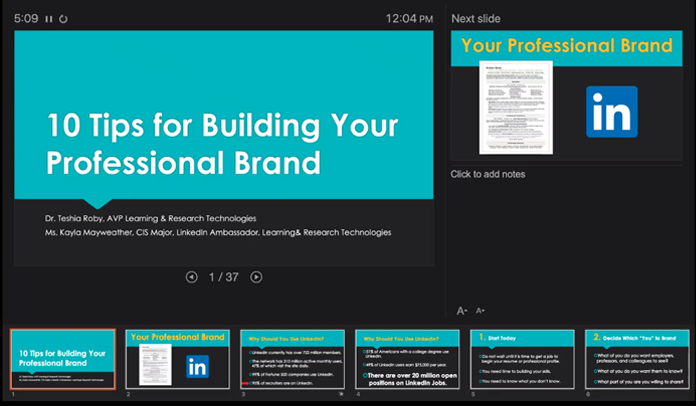The image size is (696, 406).
Task: Click the elapsed timer reading 5:09
Action: pyautogui.click(x=26, y=19)
